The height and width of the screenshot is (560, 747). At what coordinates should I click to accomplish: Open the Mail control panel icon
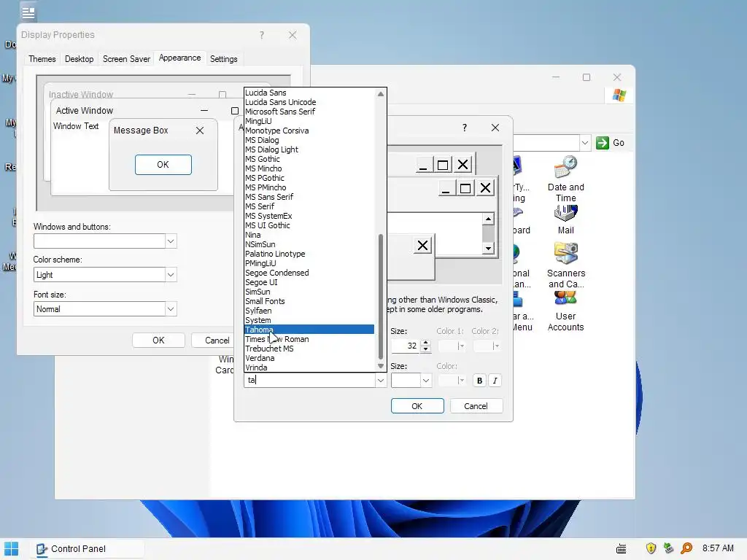[565, 219]
